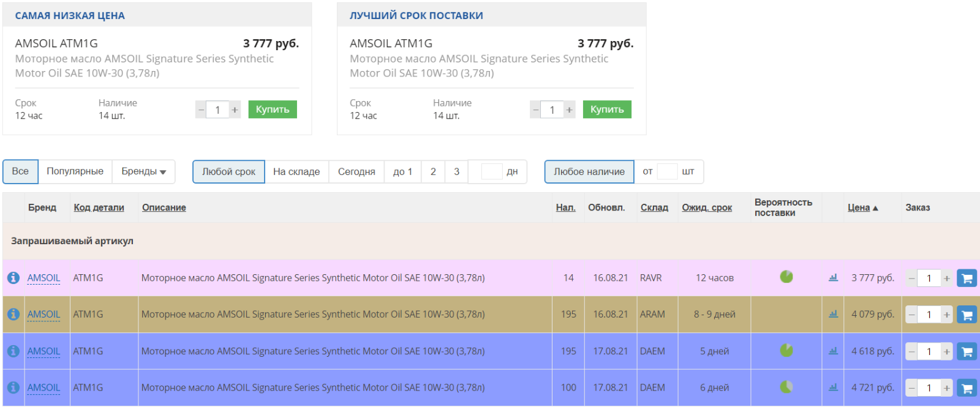This screenshot has height=407, width=980.
Task: Click quantity field in best delivery card
Action: [x=552, y=110]
